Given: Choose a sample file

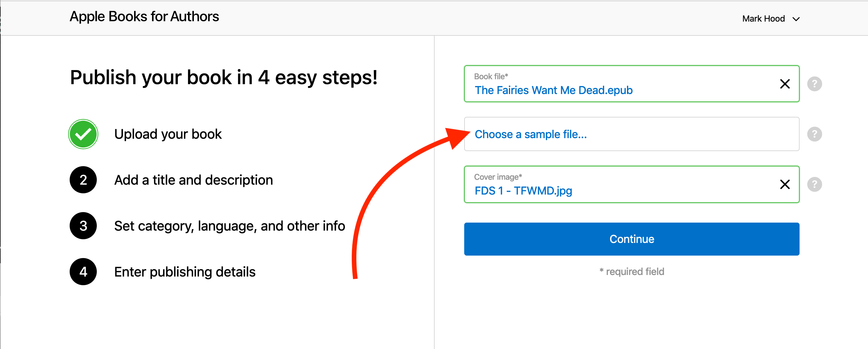Looking at the screenshot, I should (x=530, y=134).
